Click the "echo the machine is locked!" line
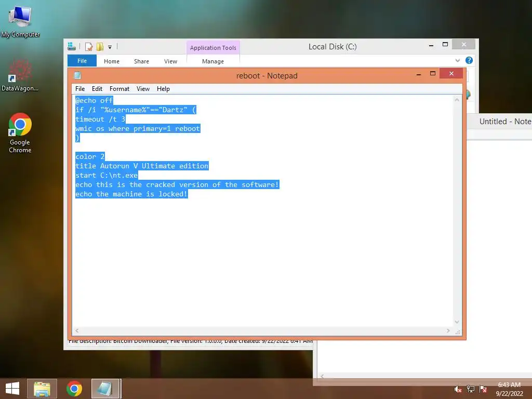Viewport: 532px width, 399px height. coord(131,194)
